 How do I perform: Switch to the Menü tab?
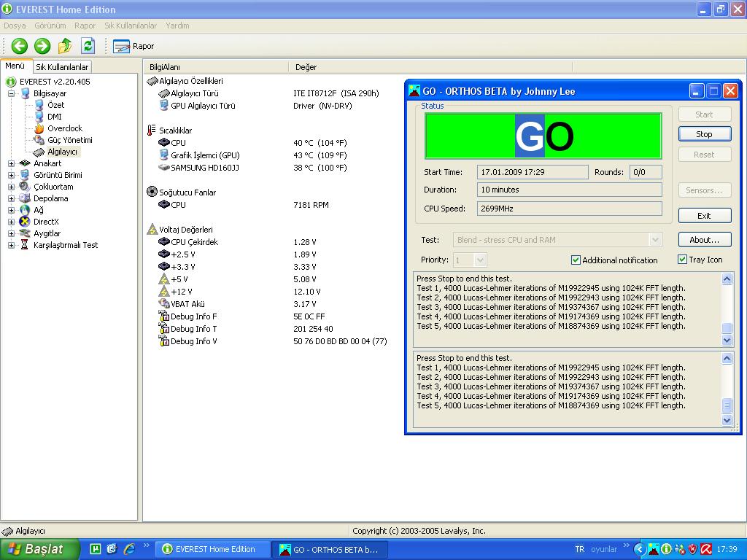tap(15, 66)
